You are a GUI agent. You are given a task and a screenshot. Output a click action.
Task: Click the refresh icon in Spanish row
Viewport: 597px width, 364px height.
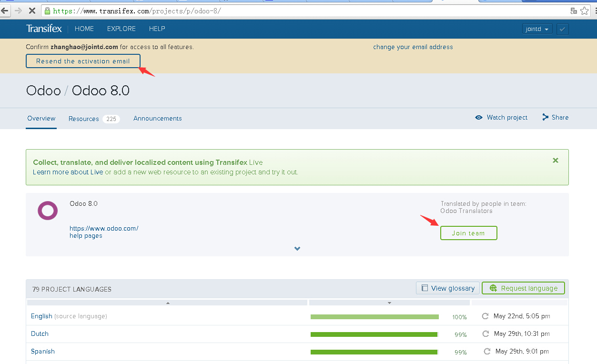click(487, 352)
